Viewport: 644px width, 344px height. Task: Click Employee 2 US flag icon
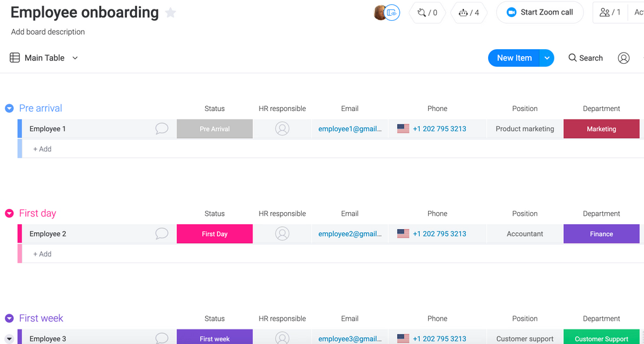point(403,234)
